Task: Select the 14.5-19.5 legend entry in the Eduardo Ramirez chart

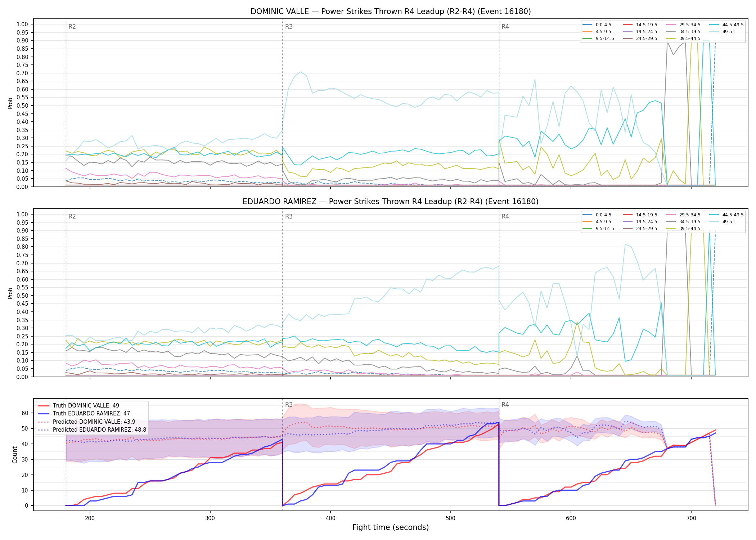Action: (640, 215)
